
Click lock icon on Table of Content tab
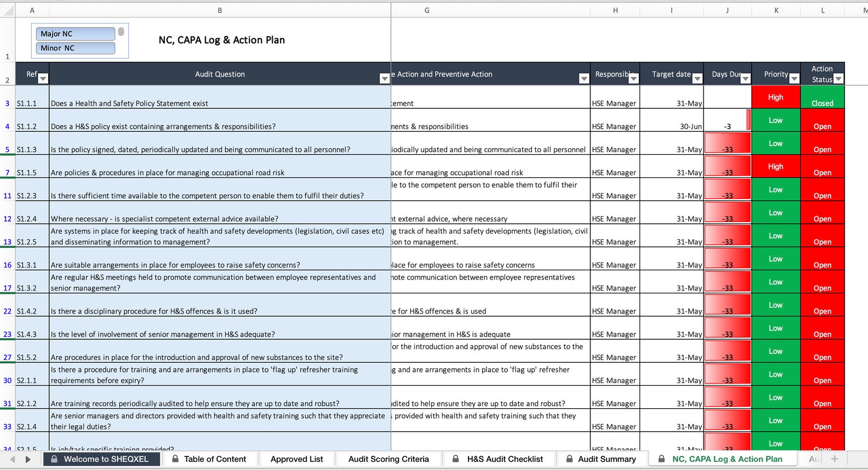click(x=175, y=459)
